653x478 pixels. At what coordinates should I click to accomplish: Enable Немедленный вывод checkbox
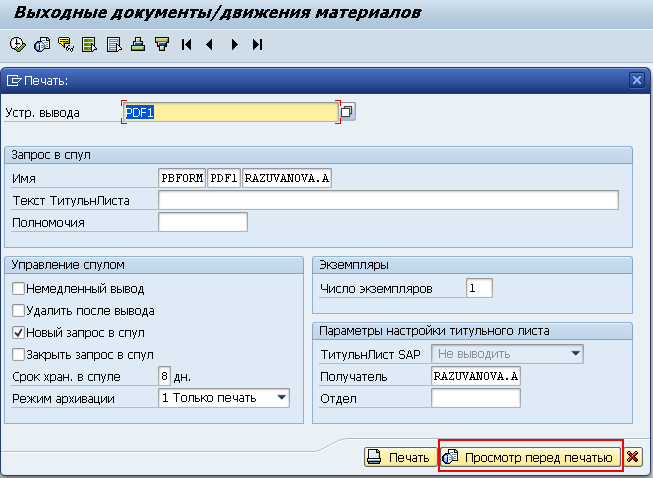pos(18,288)
